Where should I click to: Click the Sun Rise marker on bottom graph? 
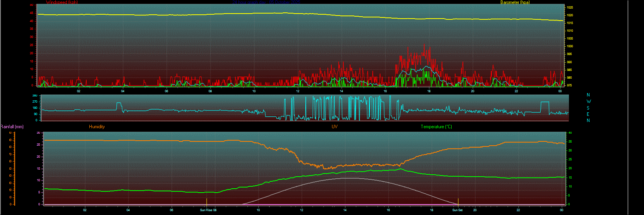point(207,202)
